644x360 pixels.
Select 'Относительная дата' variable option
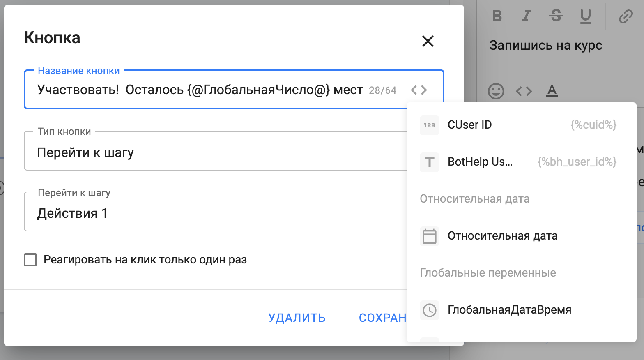[502, 236]
